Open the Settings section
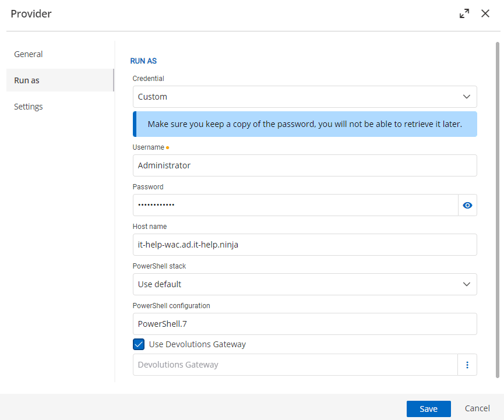504x420 pixels. tap(28, 106)
